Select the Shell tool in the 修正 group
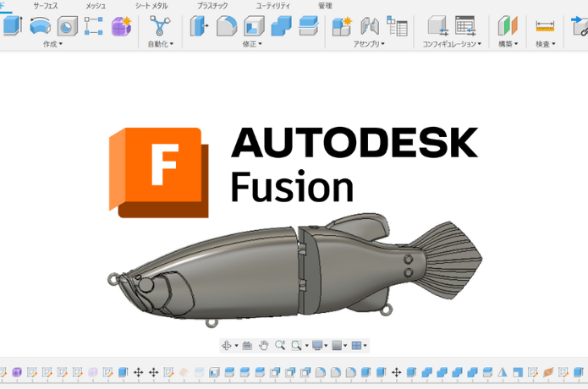 pyautogui.click(x=255, y=26)
